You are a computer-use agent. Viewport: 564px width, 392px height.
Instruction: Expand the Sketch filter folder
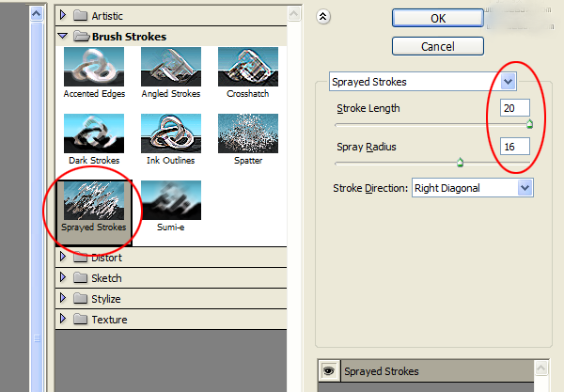click(63, 277)
